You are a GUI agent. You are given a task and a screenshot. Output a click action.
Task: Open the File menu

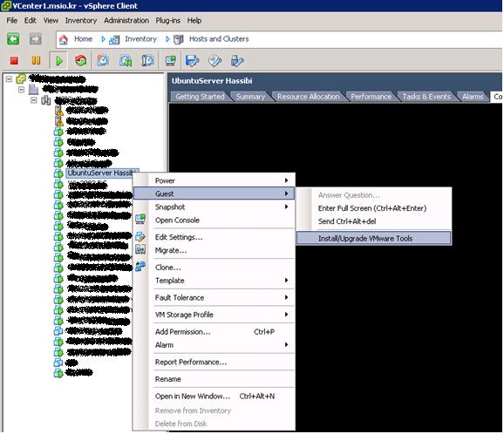click(12, 21)
